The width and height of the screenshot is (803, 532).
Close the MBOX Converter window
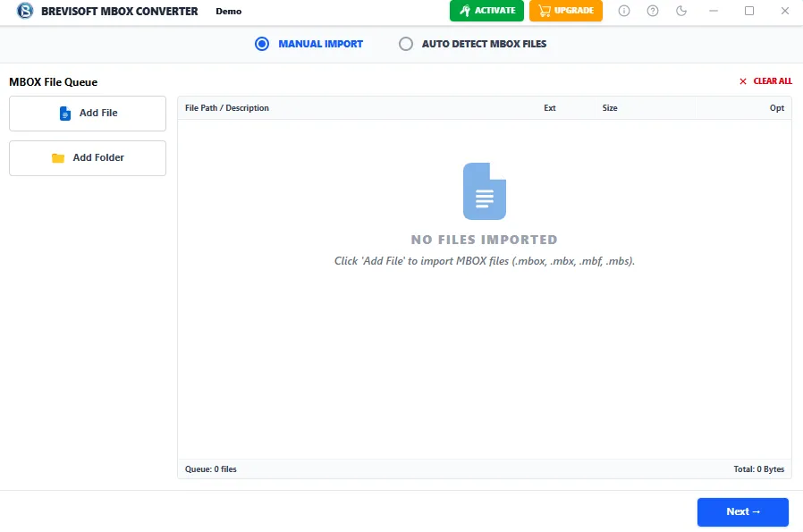coord(784,11)
